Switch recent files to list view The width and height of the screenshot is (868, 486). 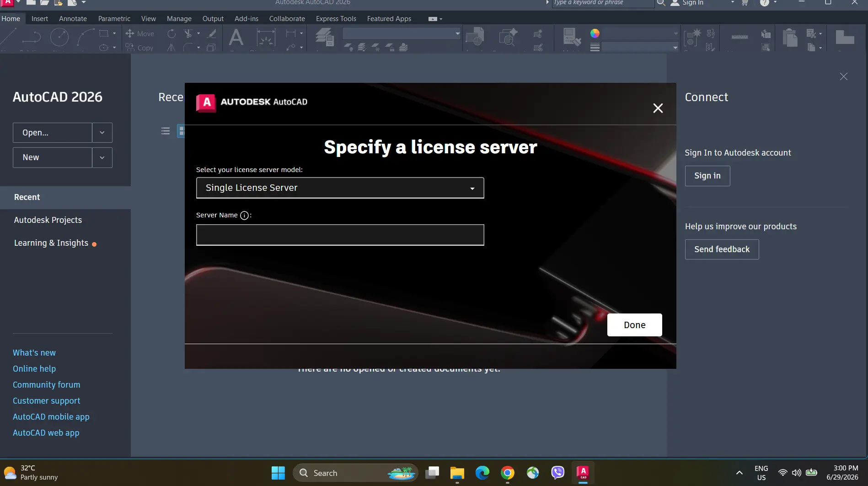(x=166, y=131)
